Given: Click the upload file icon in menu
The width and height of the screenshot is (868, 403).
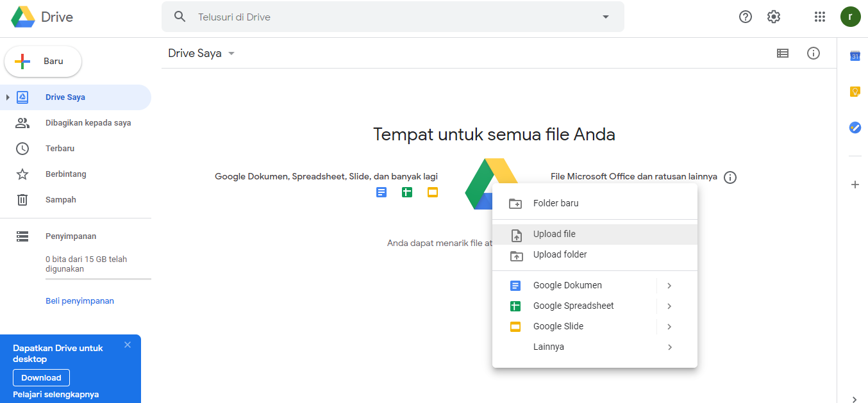Looking at the screenshot, I should (516, 235).
